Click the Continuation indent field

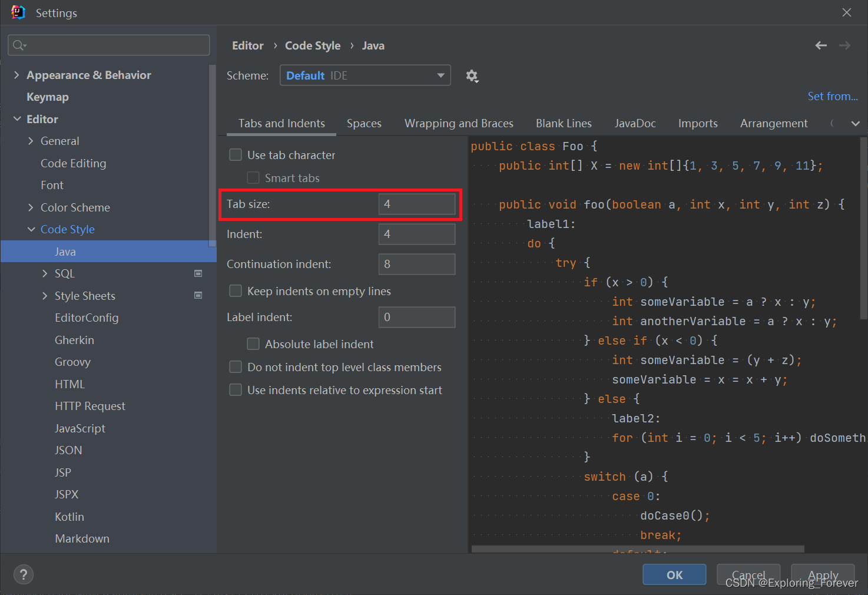click(x=417, y=264)
